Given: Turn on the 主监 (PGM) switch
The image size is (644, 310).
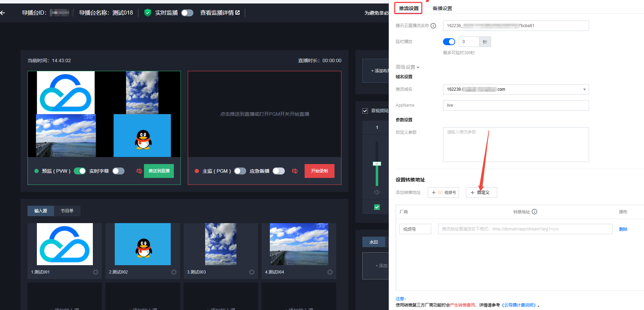Looking at the screenshot, I should tap(240, 171).
